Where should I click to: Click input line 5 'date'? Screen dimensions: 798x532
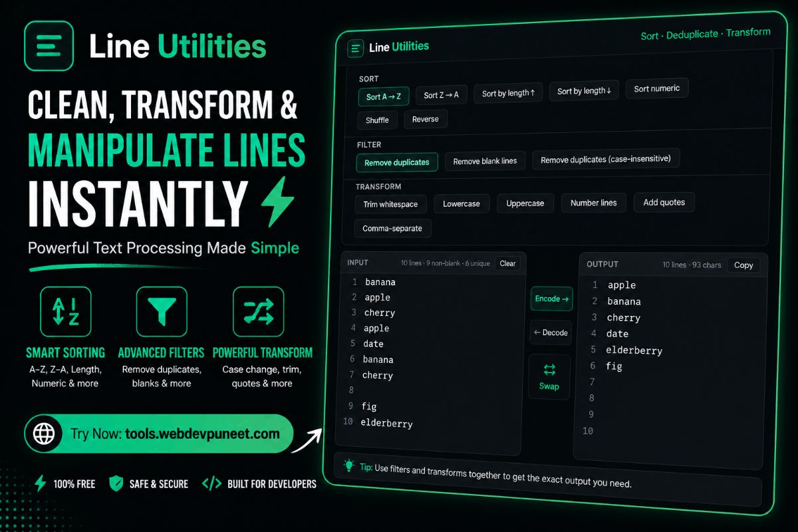point(373,344)
